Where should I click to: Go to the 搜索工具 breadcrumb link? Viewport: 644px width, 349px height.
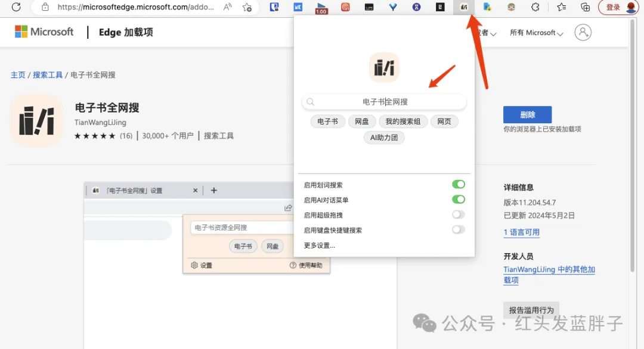[x=48, y=75]
